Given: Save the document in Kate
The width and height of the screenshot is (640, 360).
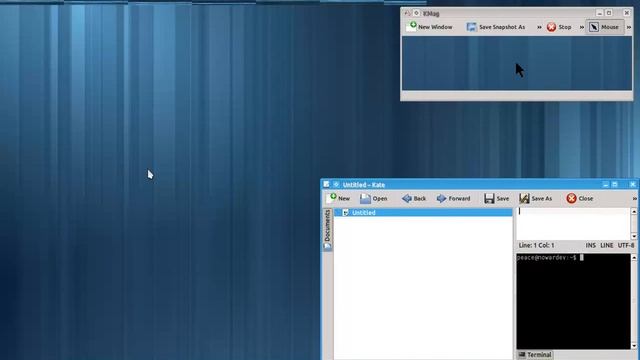Looking at the screenshot, I should pos(496,198).
